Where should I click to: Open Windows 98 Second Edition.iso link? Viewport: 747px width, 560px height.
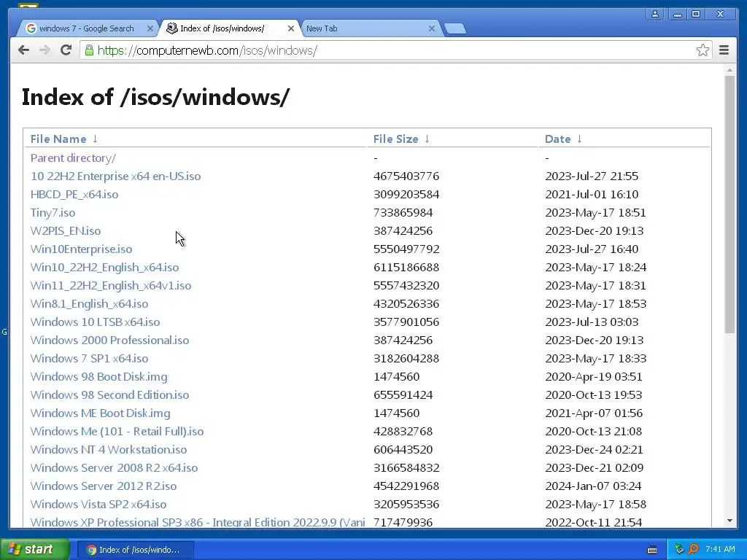pyautogui.click(x=109, y=394)
